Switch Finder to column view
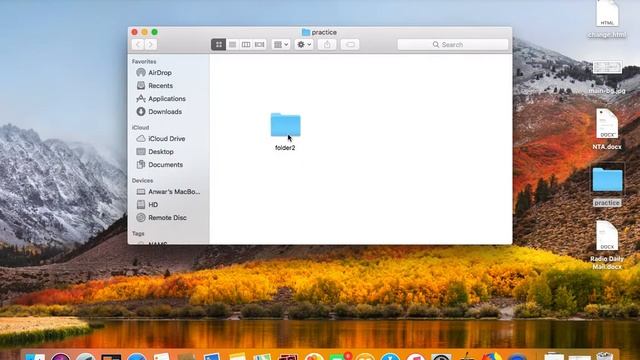 coord(246,44)
